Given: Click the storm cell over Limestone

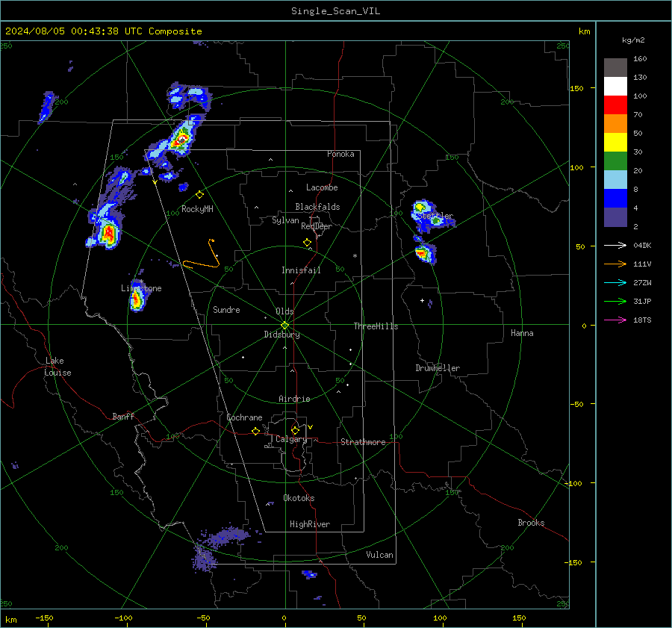Looking at the screenshot, I should coord(137,299).
